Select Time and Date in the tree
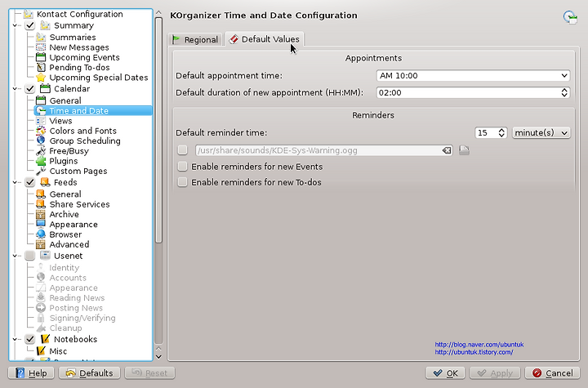The image size is (588, 388). (x=78, y=111)
